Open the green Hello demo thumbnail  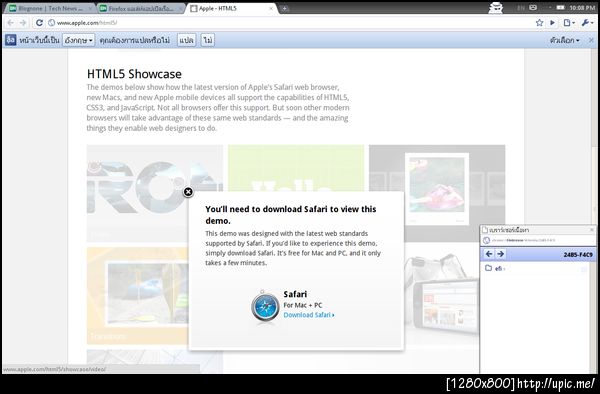[x=296, y=168]
